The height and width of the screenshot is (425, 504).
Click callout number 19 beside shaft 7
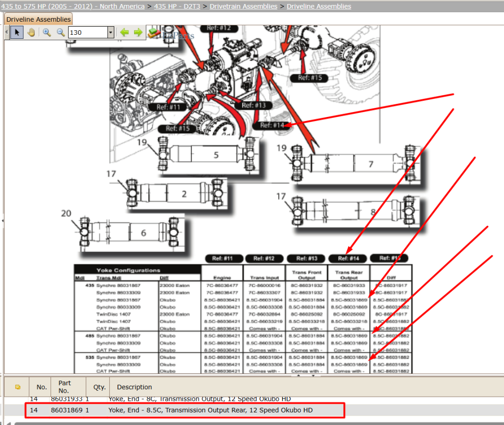[281, 148]
